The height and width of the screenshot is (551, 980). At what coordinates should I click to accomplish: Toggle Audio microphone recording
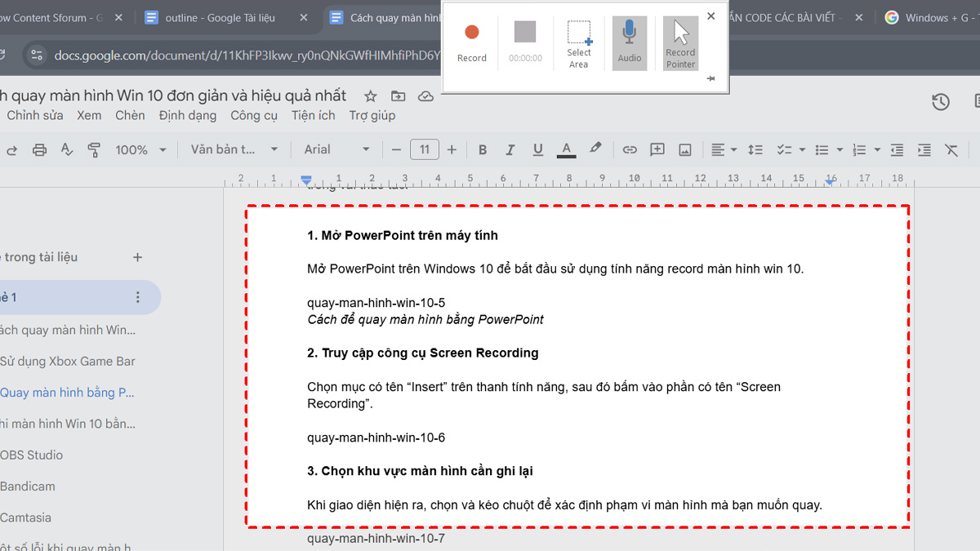tap(630, 43)
